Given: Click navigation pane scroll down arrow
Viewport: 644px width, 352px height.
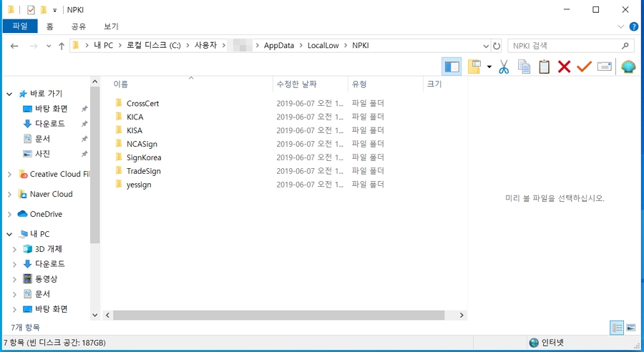Looking at the screenshot, I should [95, 315].
